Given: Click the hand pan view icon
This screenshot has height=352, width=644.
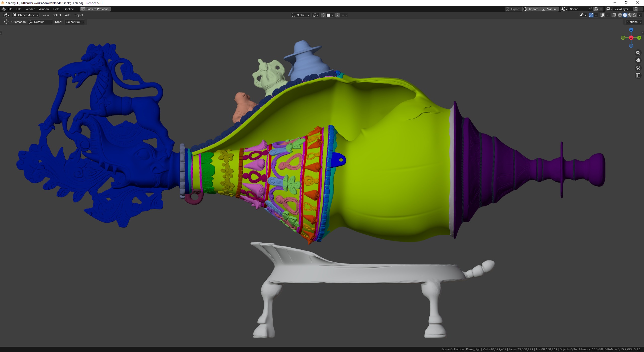Looking at the screenshot, I should (638, 60).
